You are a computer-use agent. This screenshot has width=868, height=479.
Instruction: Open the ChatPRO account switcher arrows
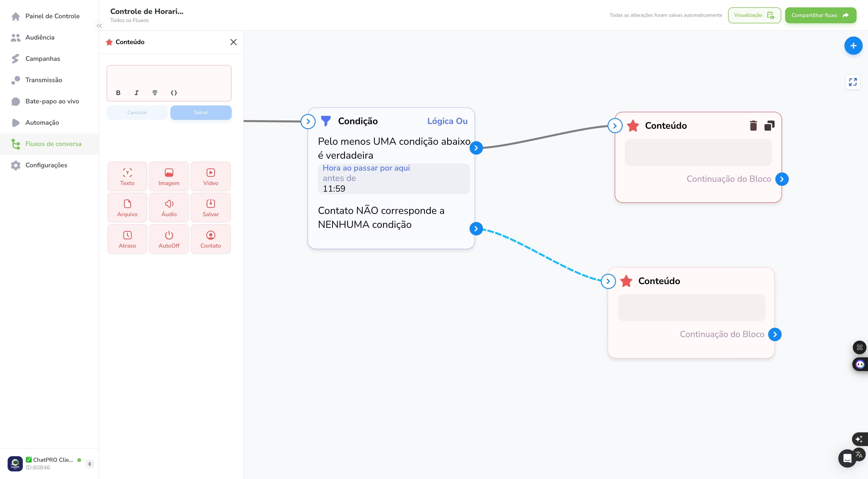(x=90, y=464)
